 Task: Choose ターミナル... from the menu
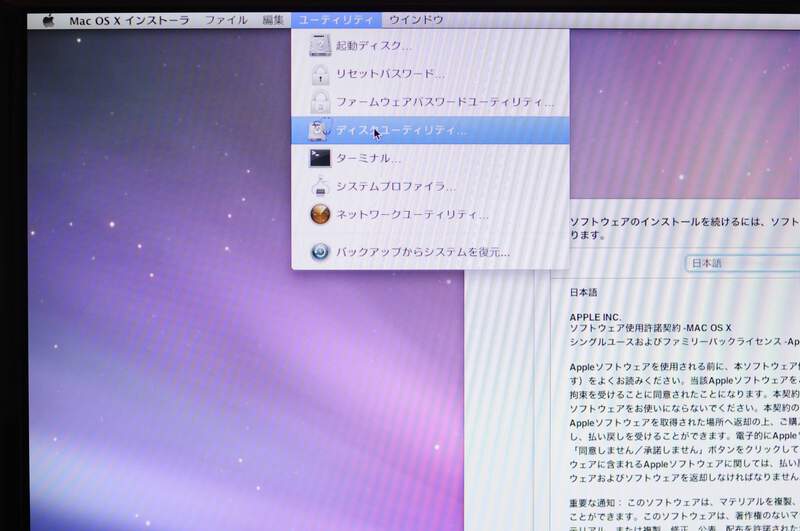[369, 158]
